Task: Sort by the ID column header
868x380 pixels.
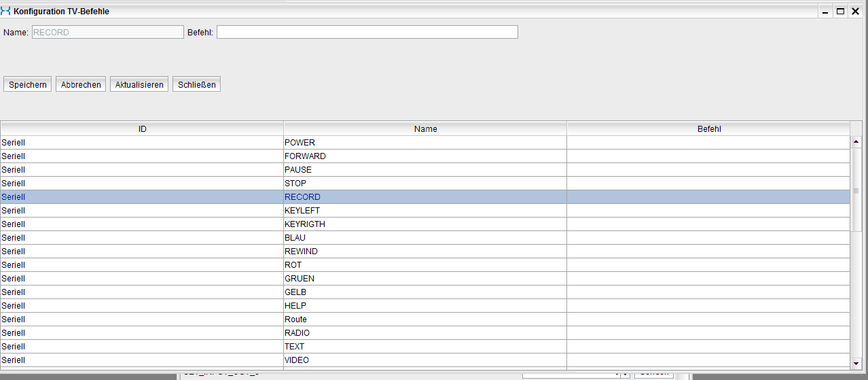Action: point(142,128)
